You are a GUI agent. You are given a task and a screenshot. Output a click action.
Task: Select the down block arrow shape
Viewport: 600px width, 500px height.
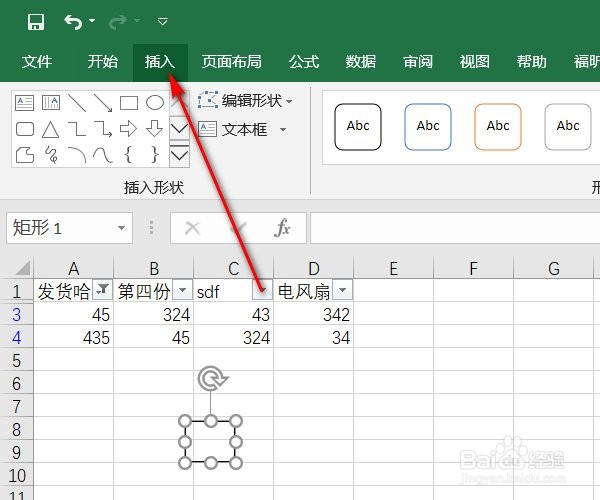point(155,129)
